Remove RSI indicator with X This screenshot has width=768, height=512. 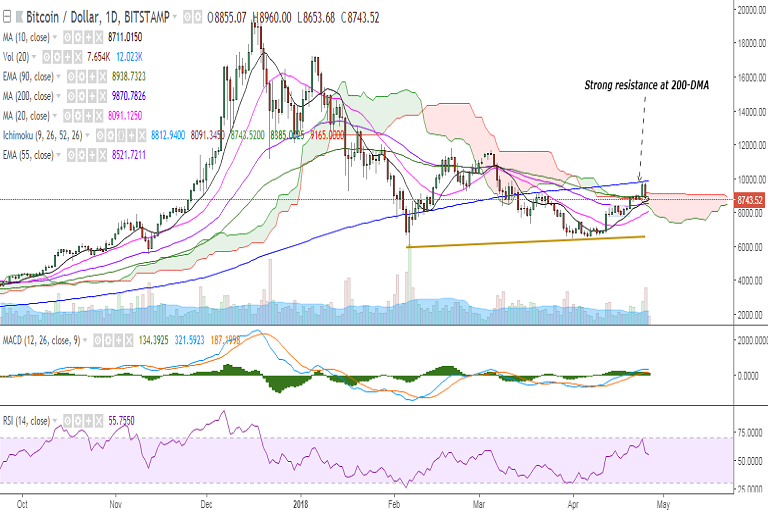[99, 421]
